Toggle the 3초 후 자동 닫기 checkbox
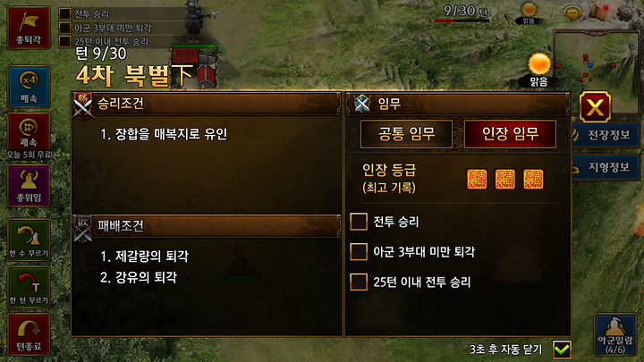This screenshot has height=362, width=644. point(562,349)
